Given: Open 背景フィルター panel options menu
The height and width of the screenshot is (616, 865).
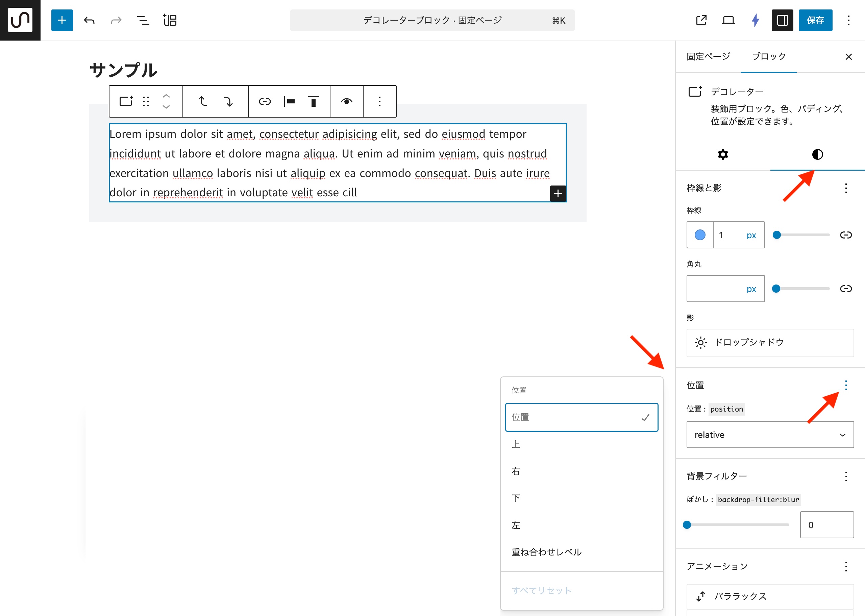Looking at the screenshot, I should 846,476.
